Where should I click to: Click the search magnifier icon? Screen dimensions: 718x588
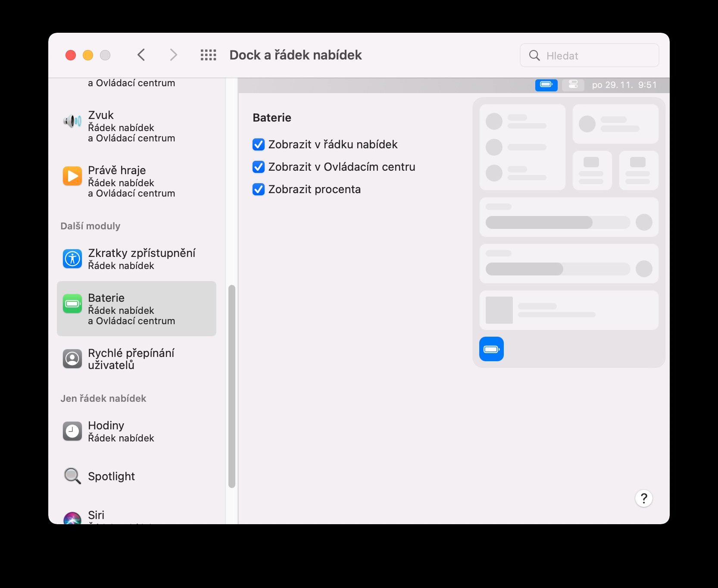534,55
